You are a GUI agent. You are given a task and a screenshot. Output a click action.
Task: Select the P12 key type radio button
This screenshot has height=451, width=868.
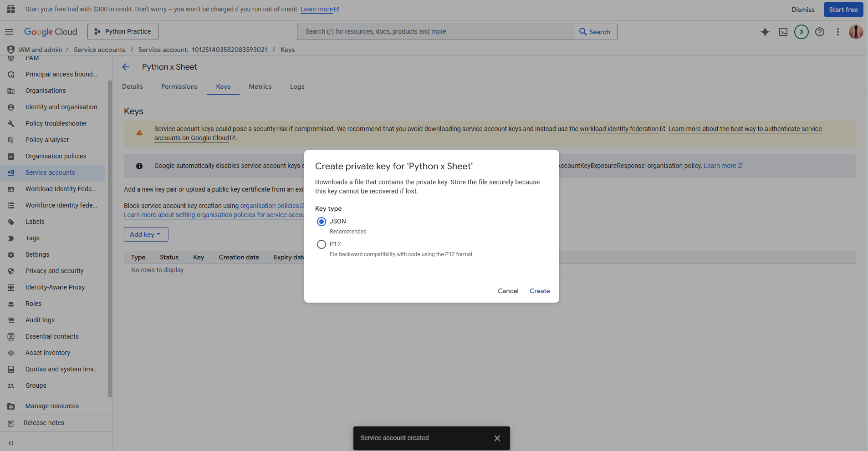(322, 244)
